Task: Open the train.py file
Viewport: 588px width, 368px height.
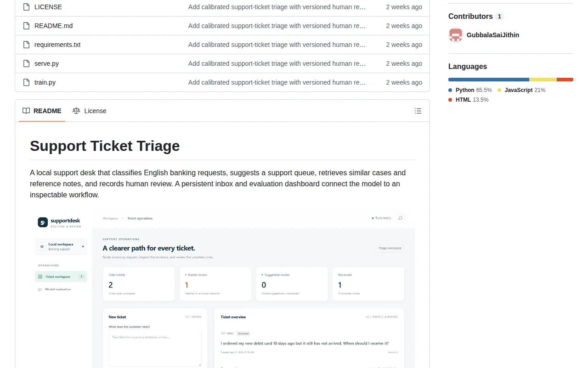Action: pyautogui.click(x=45, y=82)
